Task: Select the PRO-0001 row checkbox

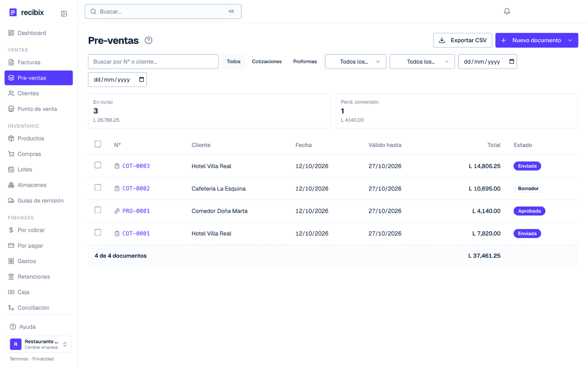Action: tap(98, 210)
